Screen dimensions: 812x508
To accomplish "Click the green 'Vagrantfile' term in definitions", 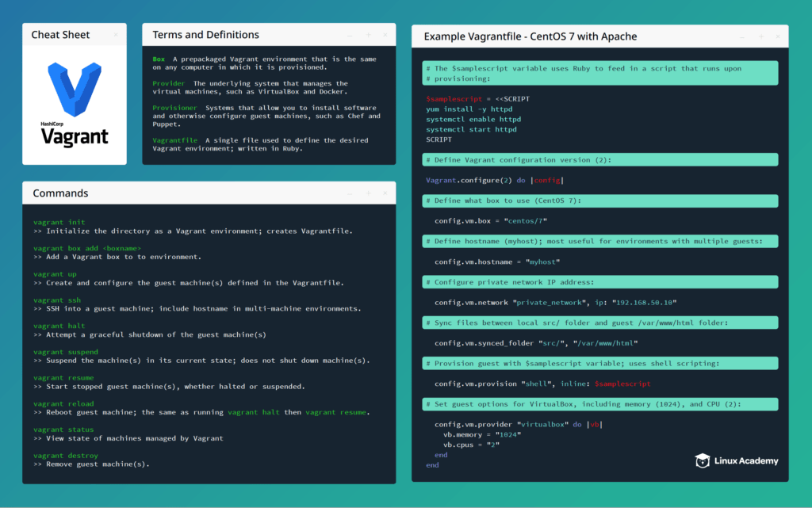I will (x=174, y=140).
